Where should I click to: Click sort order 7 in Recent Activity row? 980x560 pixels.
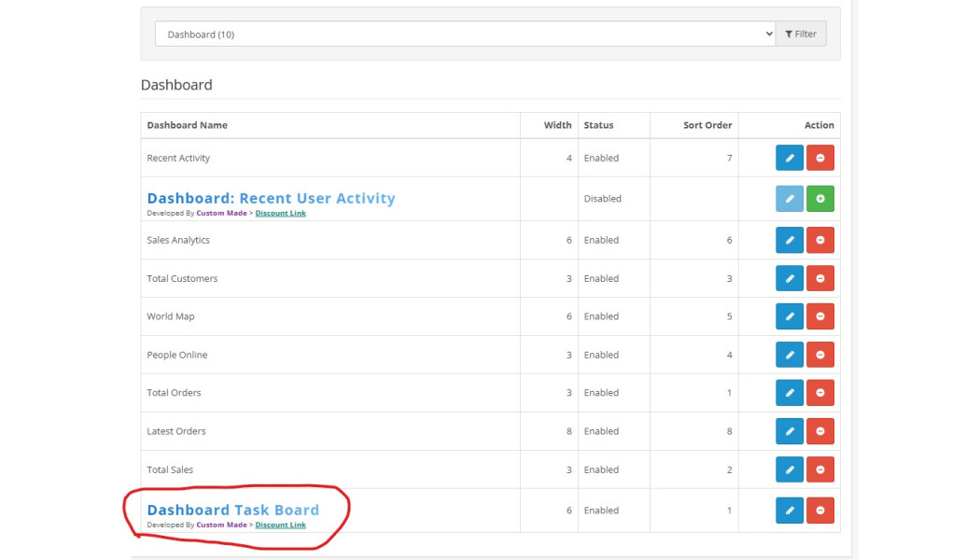pyautogui.click(x=729, y=158)
